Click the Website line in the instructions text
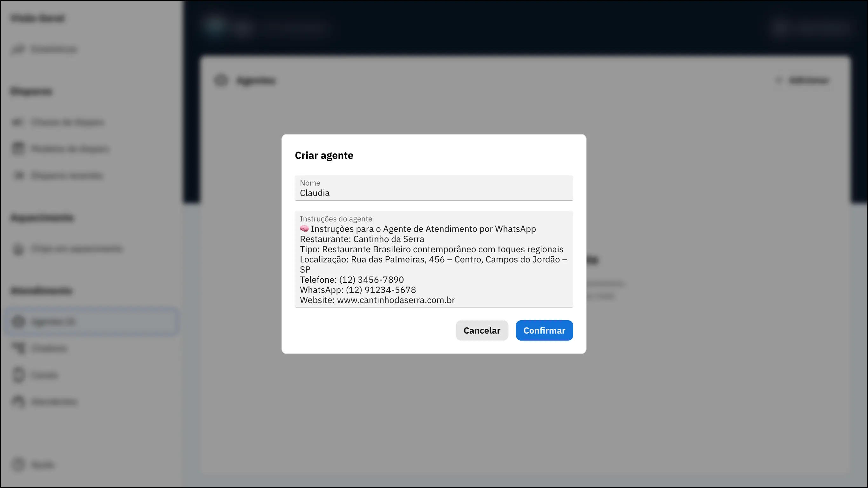Viewport: 868px width, 488px height. [x=377, y=300]
